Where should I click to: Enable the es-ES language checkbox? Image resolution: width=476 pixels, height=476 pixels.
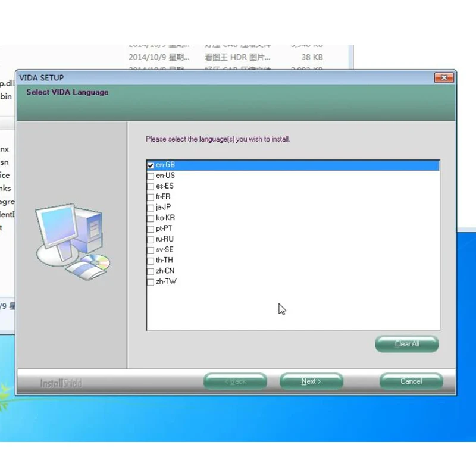151,187
